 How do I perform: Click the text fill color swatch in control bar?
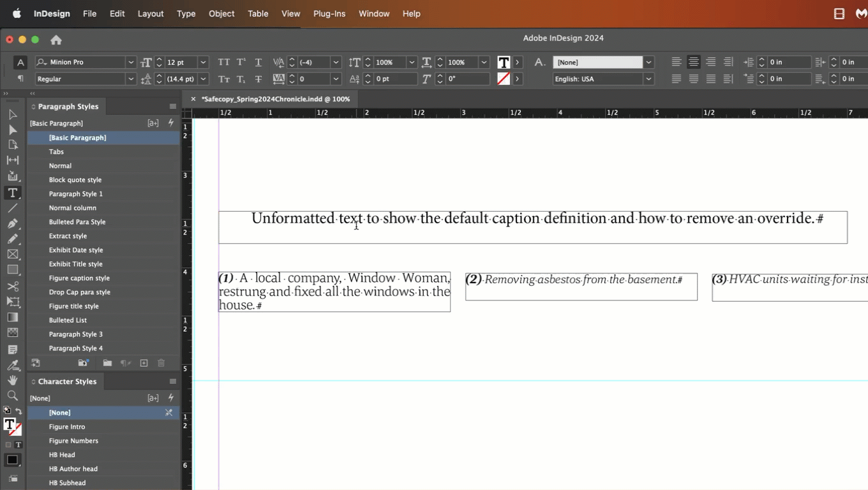coord(504,63)
